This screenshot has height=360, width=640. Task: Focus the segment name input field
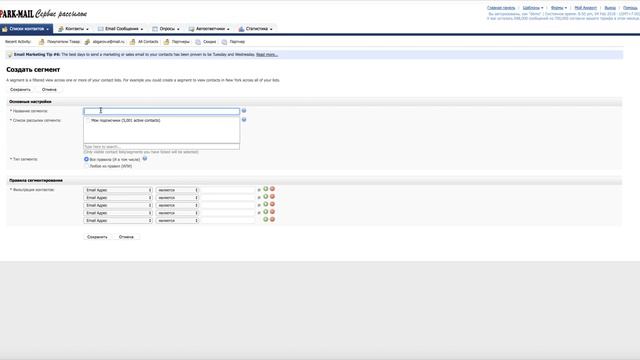coord(162,111)
